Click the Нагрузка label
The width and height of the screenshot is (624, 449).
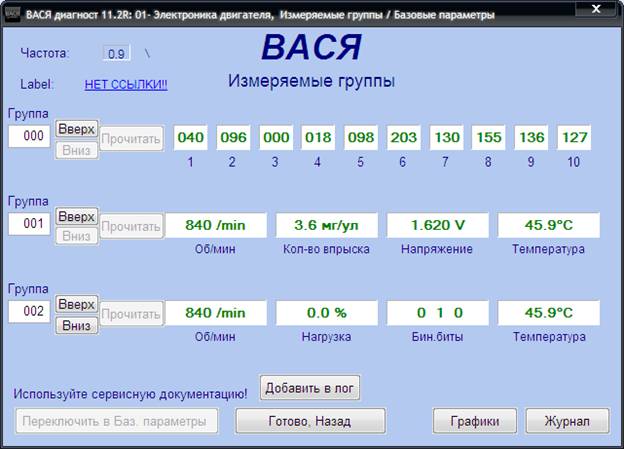(326, 337)
